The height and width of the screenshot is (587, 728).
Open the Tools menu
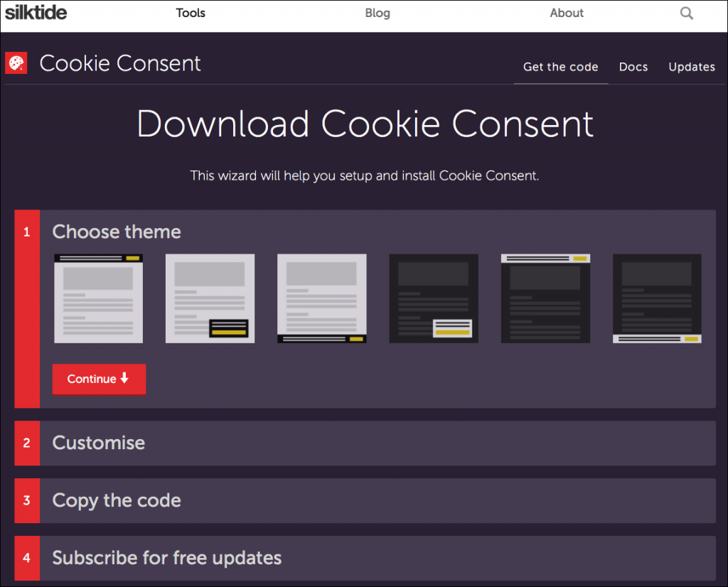pyautogui.click(x=191, y=14)
